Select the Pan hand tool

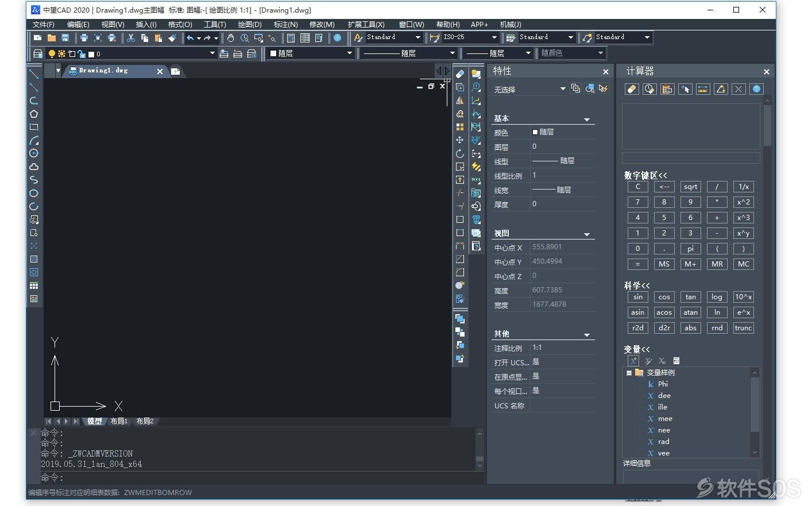pyautogui.click(x=231, y=38)
